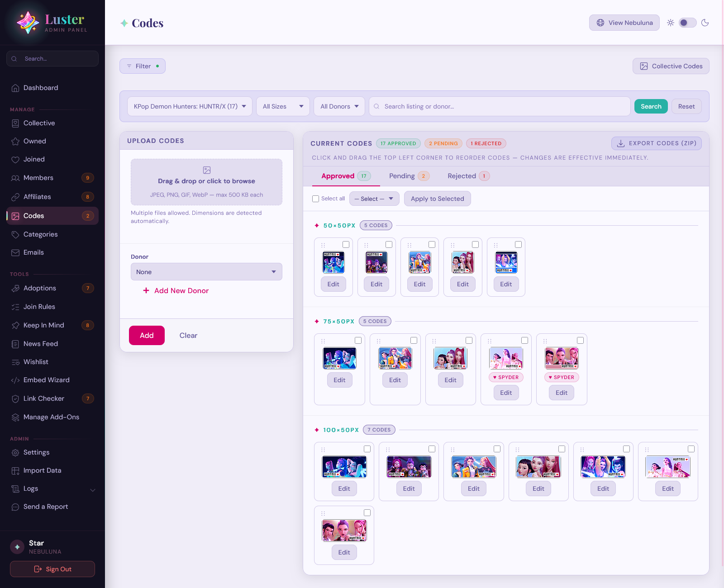Viewport: 724px width, 588px height.
Task: Click the Link Checker shield icon
Action: tap(15, 399)
